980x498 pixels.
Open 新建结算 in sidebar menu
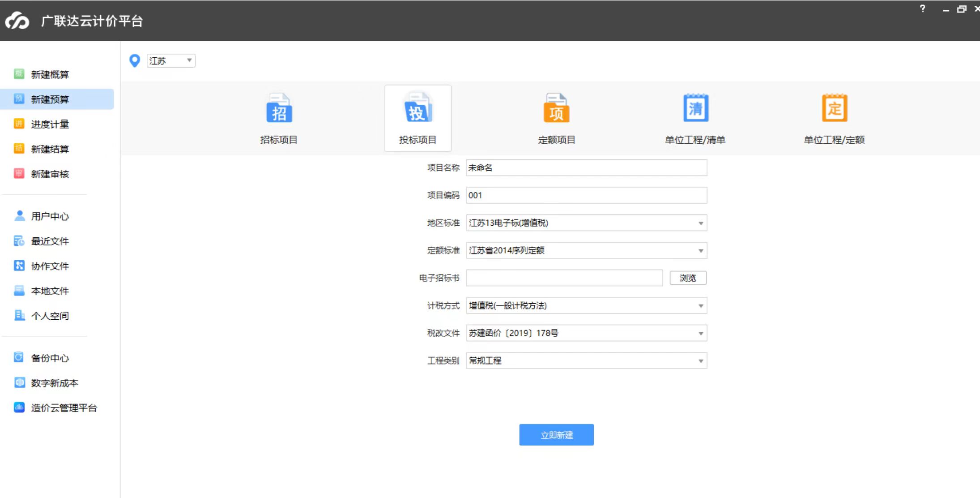(x=50, y=149)
